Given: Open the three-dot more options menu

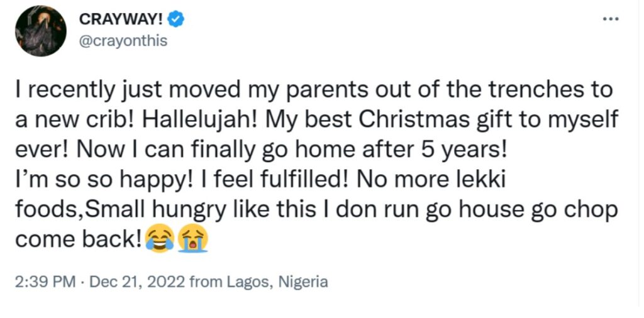Looking at the screenshot, I should tap(611, 19).
